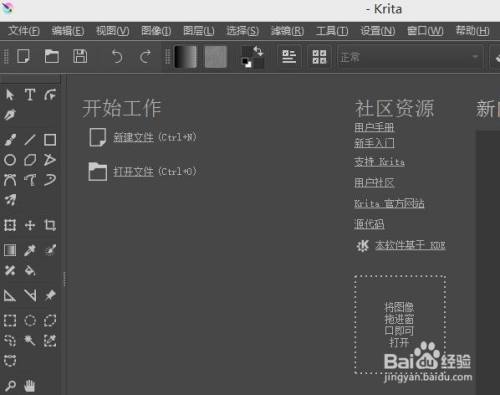Screen dimensions: 500x395
Task: Open the 文件(F) menu
Action: point(24,31)
